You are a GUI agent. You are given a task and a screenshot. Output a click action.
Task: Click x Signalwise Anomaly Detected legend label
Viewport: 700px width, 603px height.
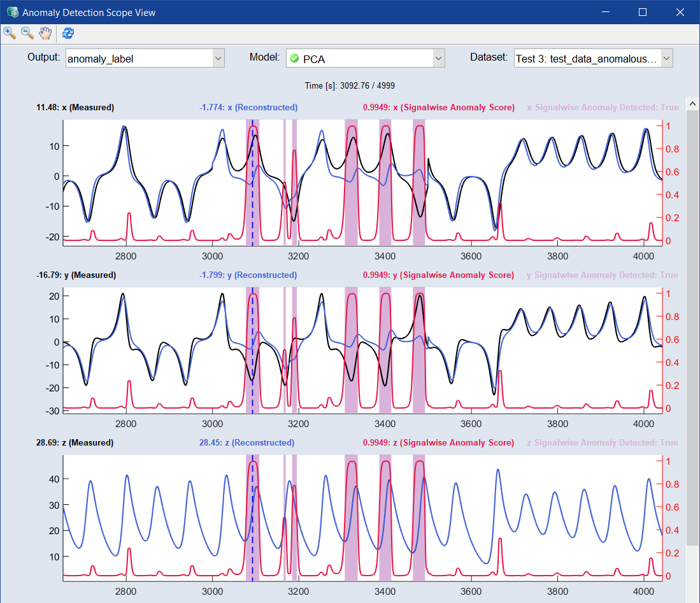point(602,108)
